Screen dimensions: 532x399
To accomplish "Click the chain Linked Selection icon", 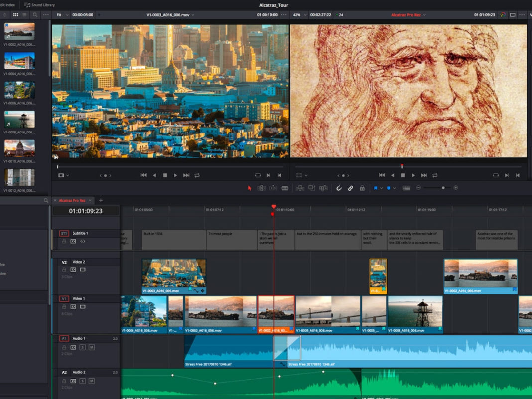I will [350, 188].
